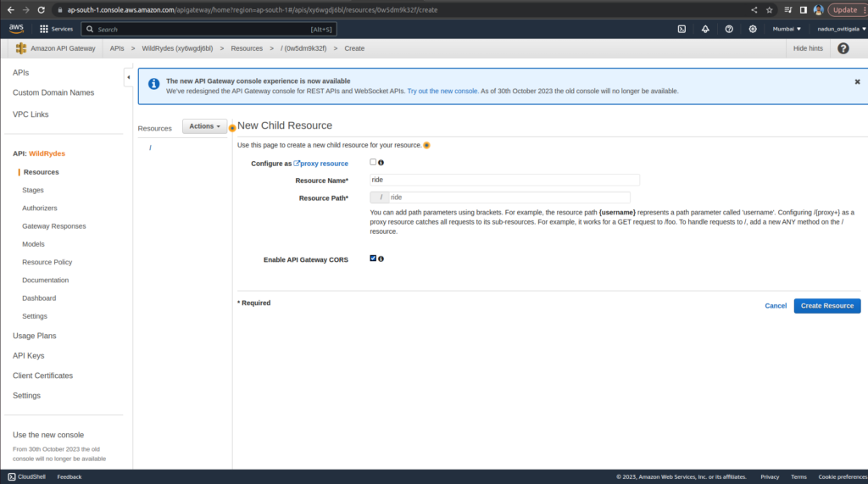
Task: Open the Mumbai region selector
Action: (x=787, y=29)
